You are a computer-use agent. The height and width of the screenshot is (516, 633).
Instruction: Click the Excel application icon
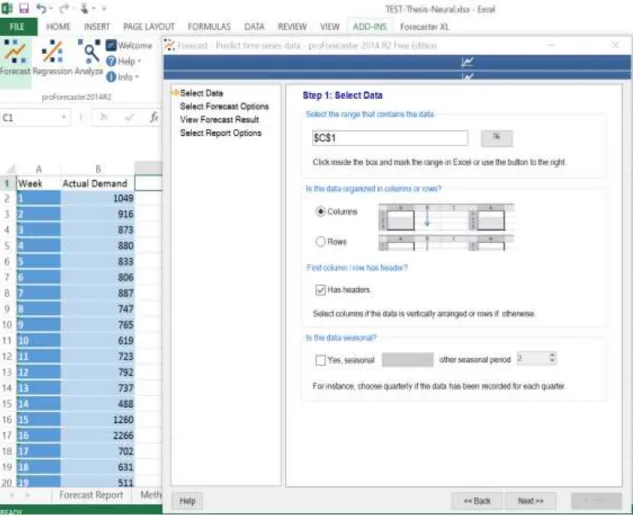[7, 8]
